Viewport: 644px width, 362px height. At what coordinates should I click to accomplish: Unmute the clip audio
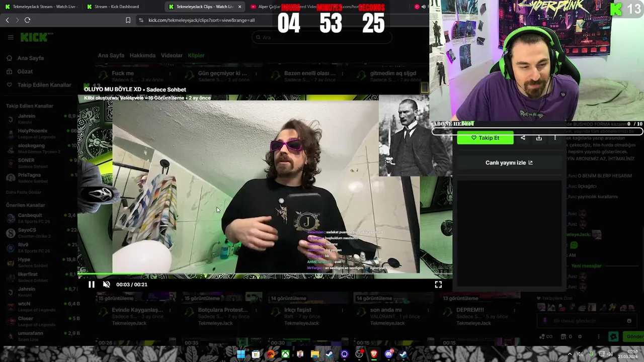coord(107,285)
